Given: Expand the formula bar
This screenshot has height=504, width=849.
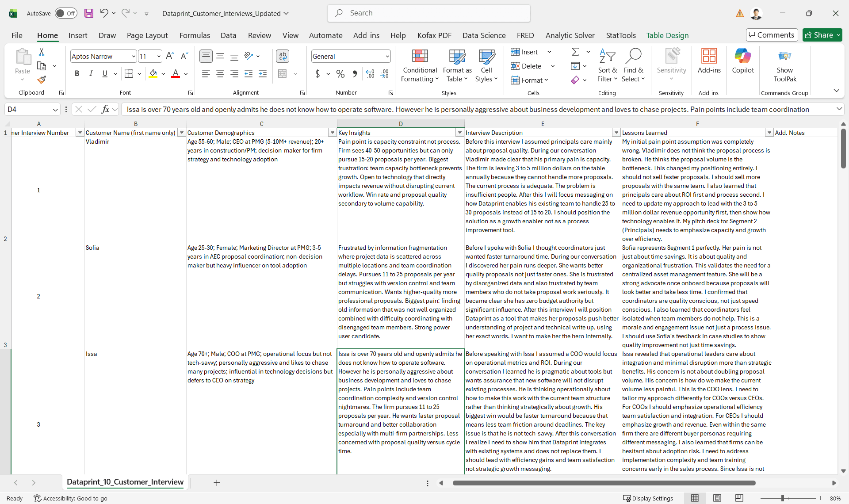Looking at the screenshot, I should 839,109.
